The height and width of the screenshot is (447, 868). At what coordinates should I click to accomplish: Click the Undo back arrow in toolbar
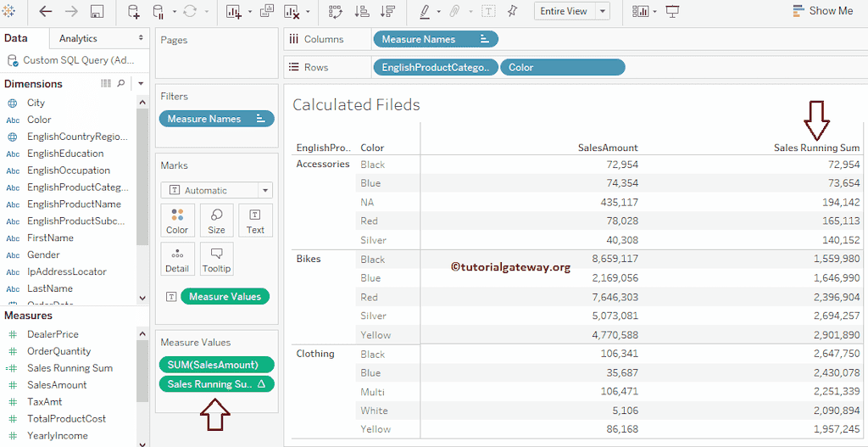pyautogui.click(x=46, y=11)
